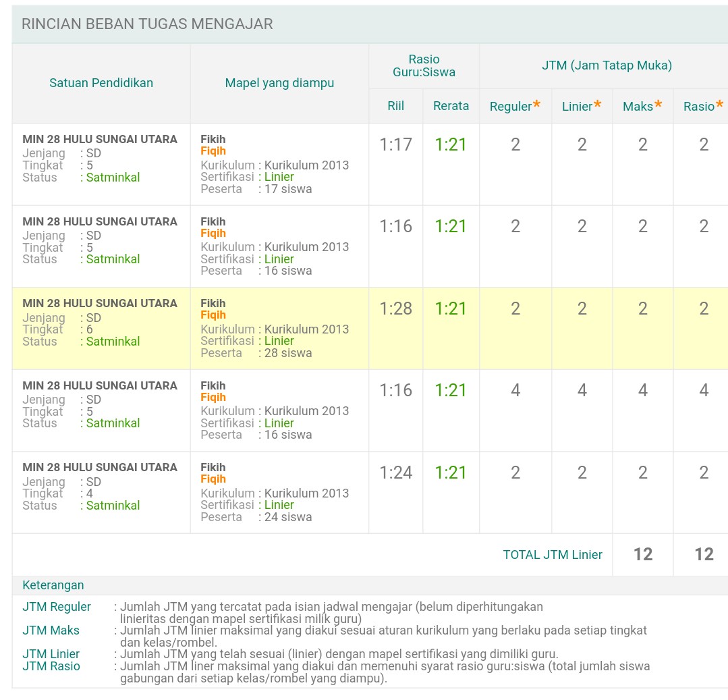
Task: Click the JTM Reguler legend term
Action: tap(57, 607)
